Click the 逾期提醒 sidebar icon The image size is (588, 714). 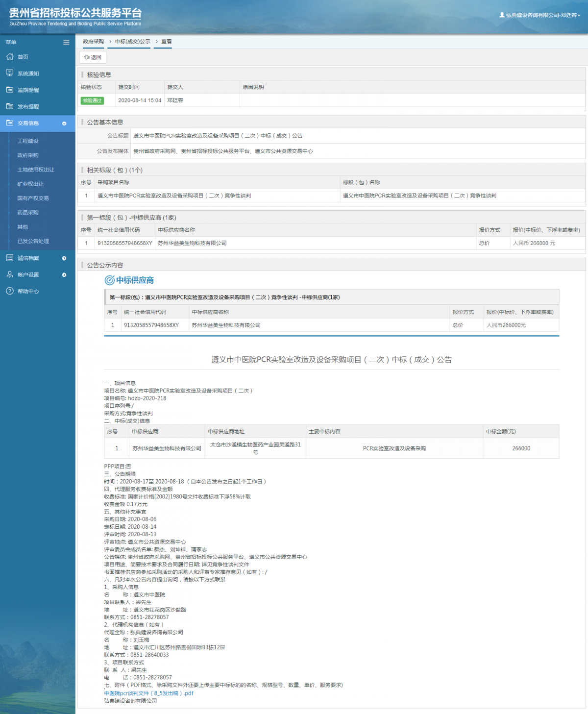point(10,90)
